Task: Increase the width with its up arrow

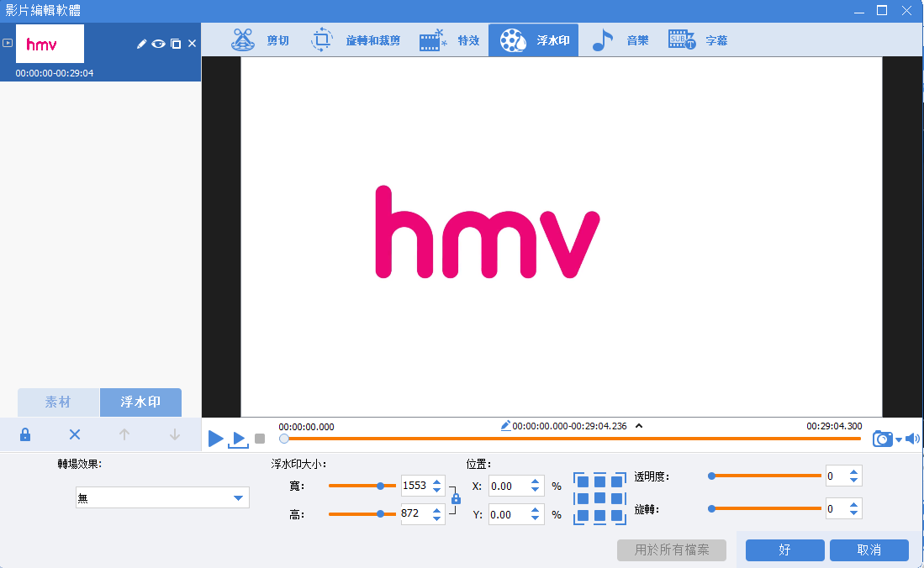Action: (x=436, y=481)
